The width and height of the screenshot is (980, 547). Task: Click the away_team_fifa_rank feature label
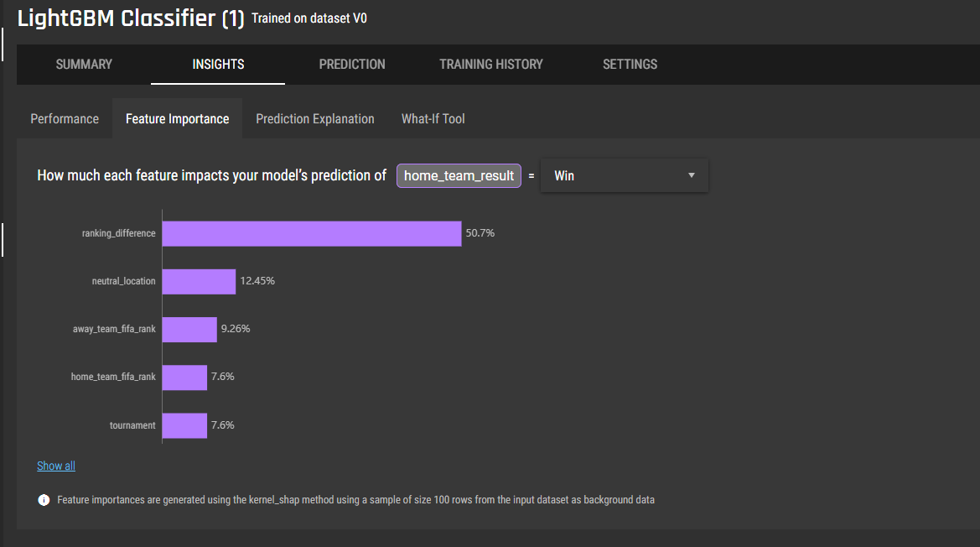[x=114, y=329]
